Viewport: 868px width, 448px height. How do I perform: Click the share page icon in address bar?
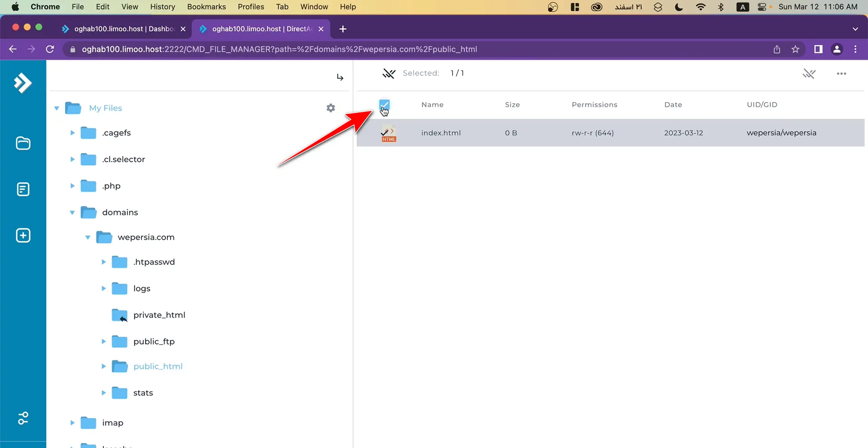[777, 49]
